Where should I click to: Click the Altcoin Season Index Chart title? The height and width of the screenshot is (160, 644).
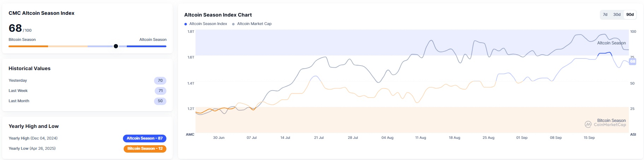(x=218, y=15)
